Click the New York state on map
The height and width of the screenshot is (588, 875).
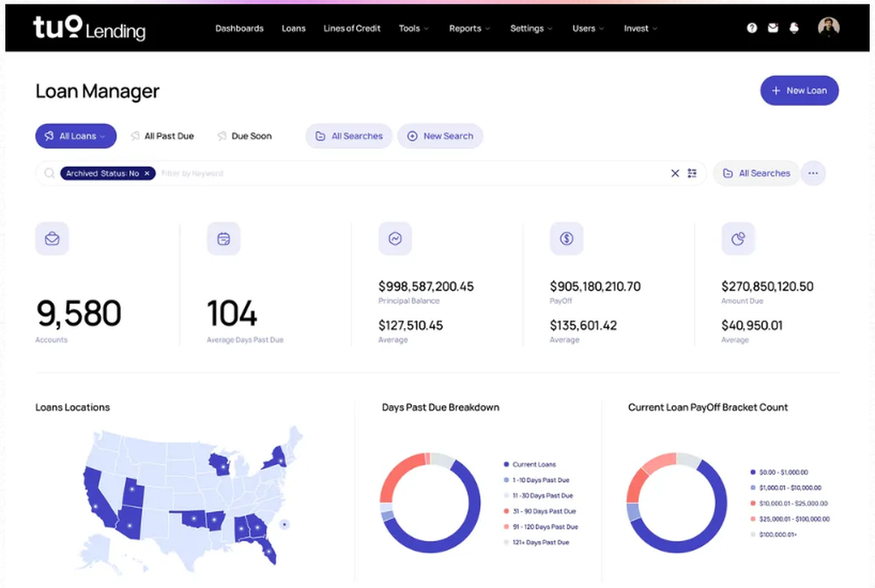(x=276, y=458)
